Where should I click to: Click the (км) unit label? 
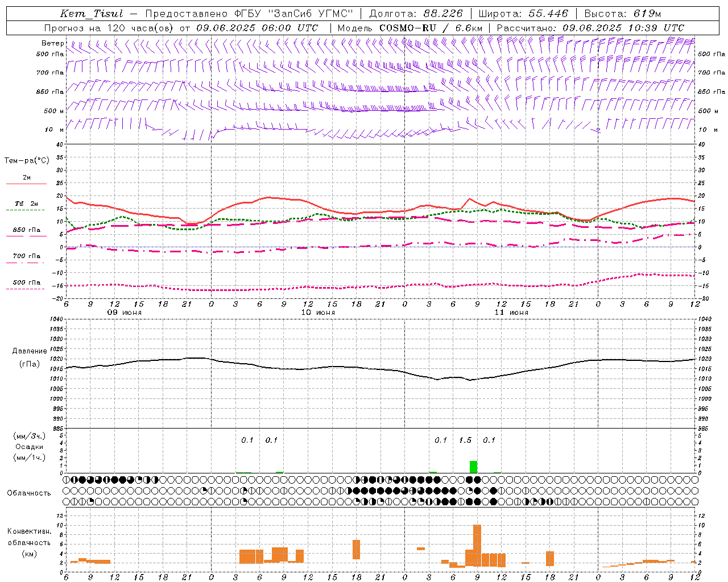[x=29, y=554]
